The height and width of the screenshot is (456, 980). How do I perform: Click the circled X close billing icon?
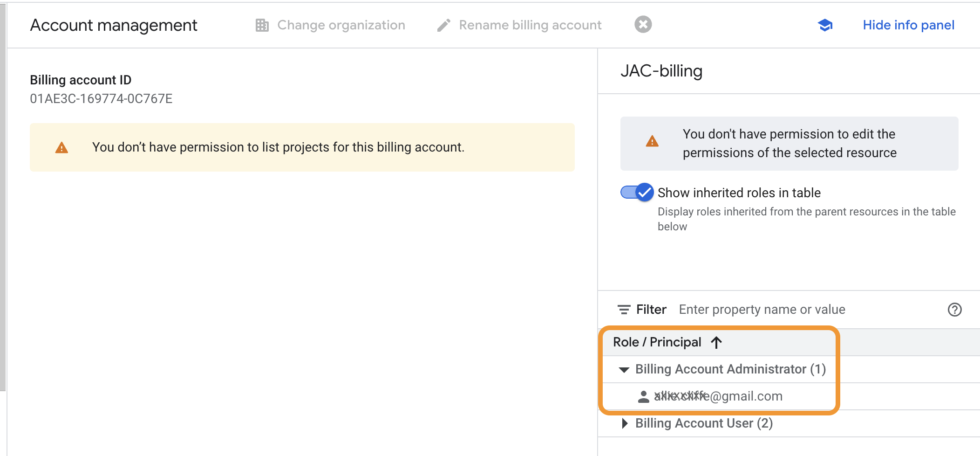643,24
